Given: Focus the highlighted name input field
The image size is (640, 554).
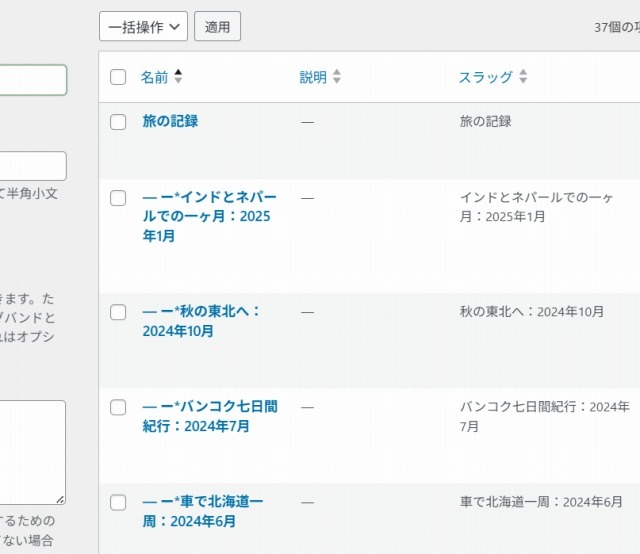Looking at the screenshot, I should point(32,80).
